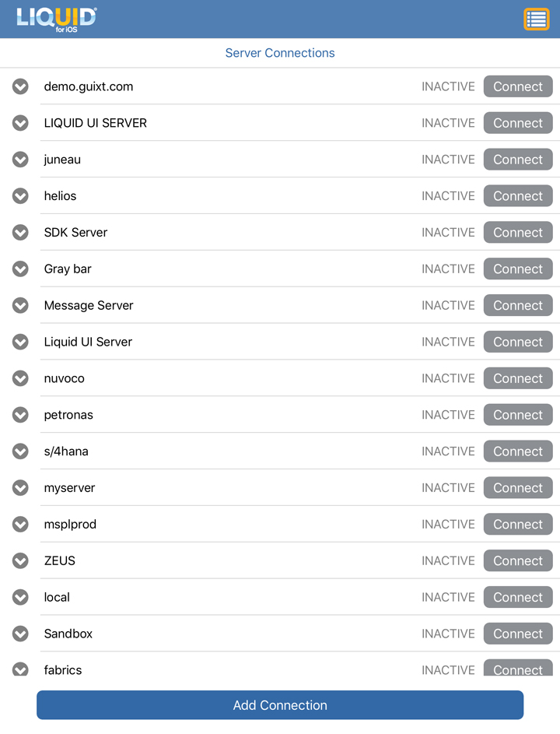Connect to the myserver connection
Screen dimensions: 560x734
518,488
